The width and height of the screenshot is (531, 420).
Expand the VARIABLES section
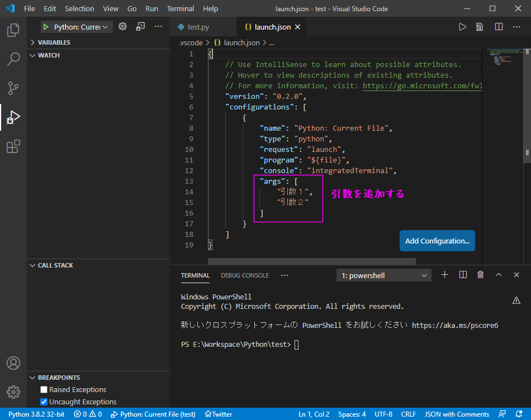pyautogui.click(x=98, y=42)
